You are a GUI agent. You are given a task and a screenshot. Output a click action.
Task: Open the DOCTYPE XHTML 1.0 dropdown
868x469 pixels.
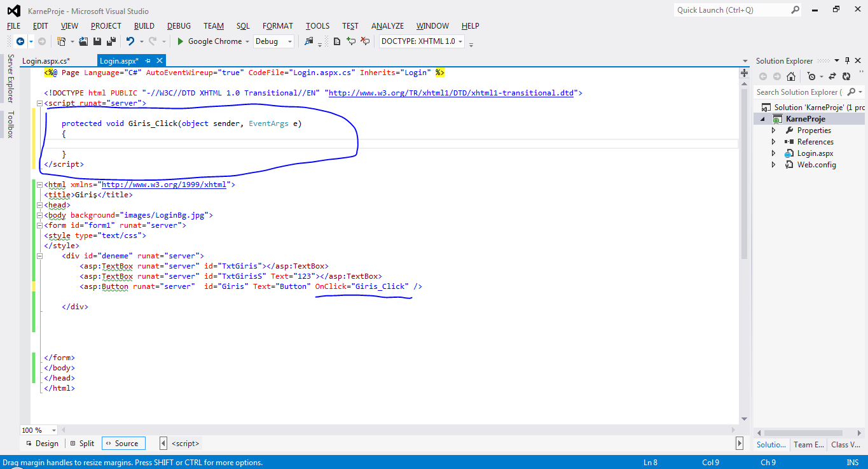pyautogui.click(x=460, y=41)
